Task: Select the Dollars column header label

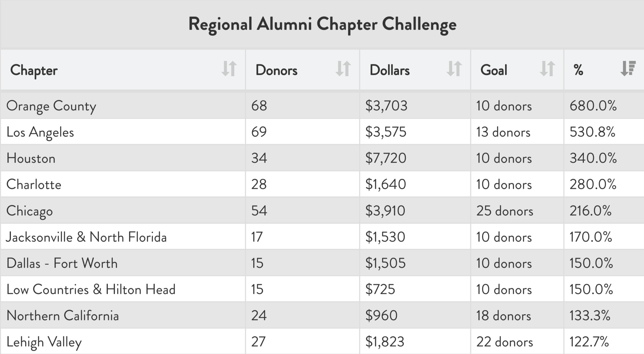Action: click(390, 70)
